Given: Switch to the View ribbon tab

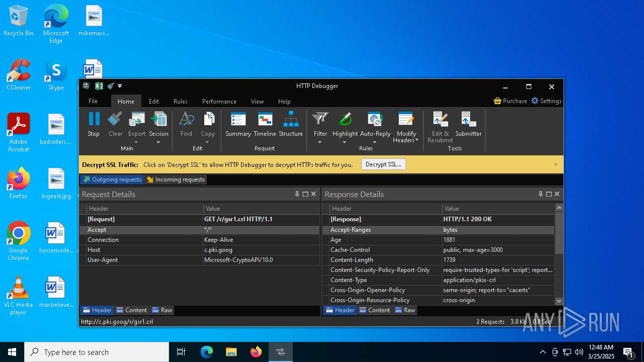Looking at the screenshot, I should [257, 101].
